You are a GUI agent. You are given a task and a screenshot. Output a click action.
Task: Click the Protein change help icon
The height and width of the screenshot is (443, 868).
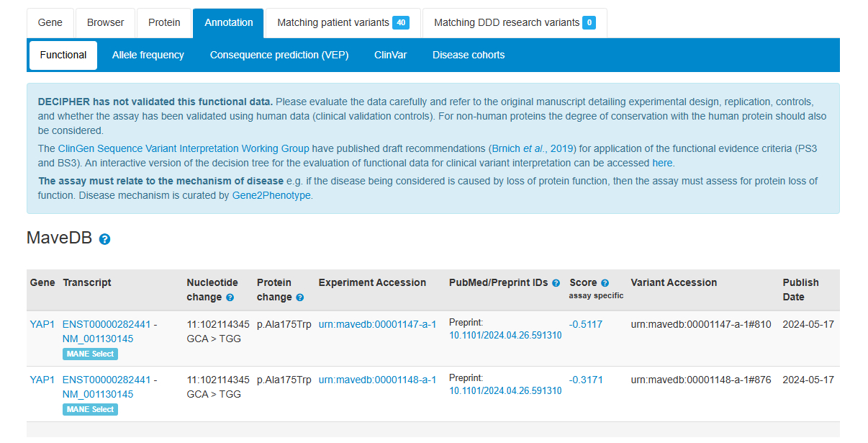point(299,297)
